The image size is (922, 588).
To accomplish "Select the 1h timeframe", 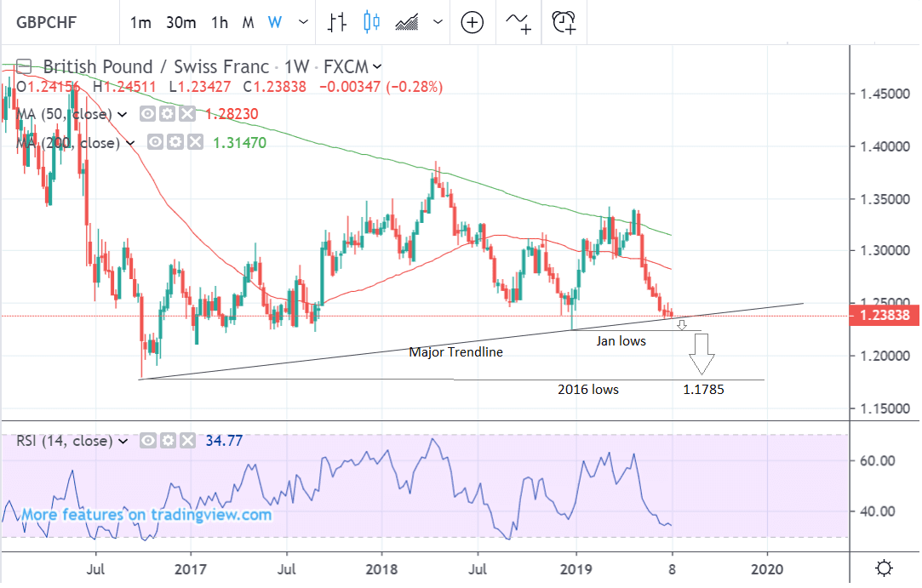I will pyautogui.click(x=220, y=23).
